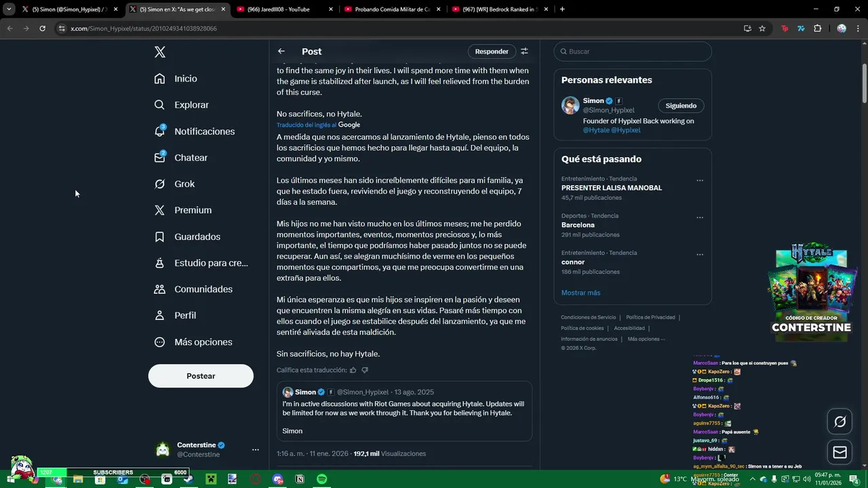Click the Responder button
This screenshot has width=868, height=488.
[492, 52]
